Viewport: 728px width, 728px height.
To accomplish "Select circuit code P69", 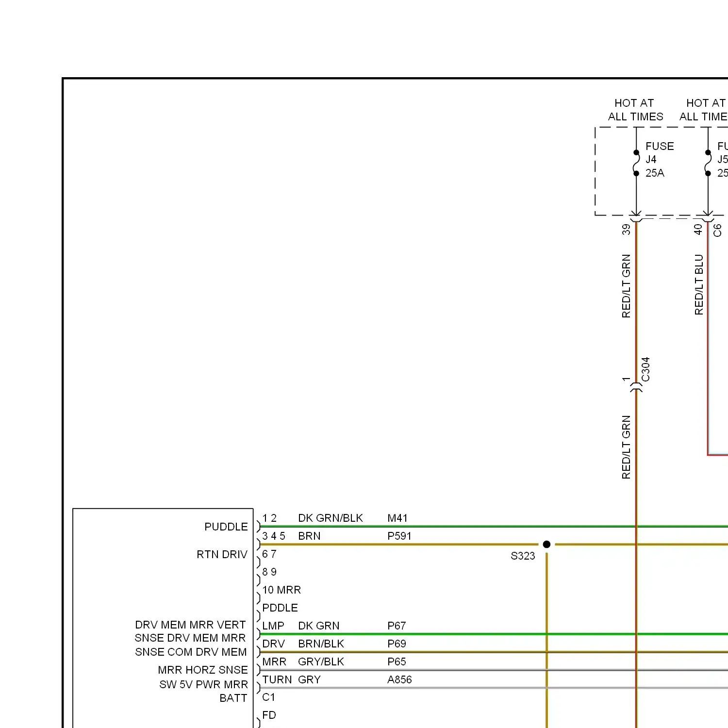I will [x=397, y=644].
